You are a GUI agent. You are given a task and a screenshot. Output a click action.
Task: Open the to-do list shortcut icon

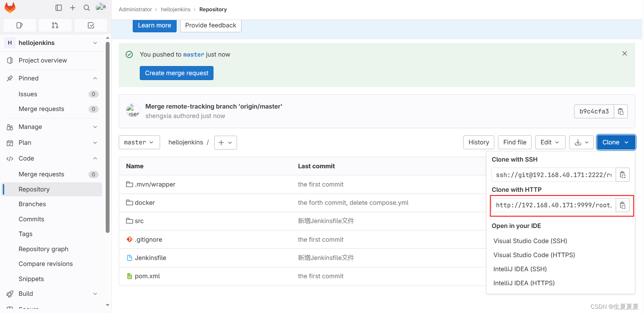coord(91,25)
